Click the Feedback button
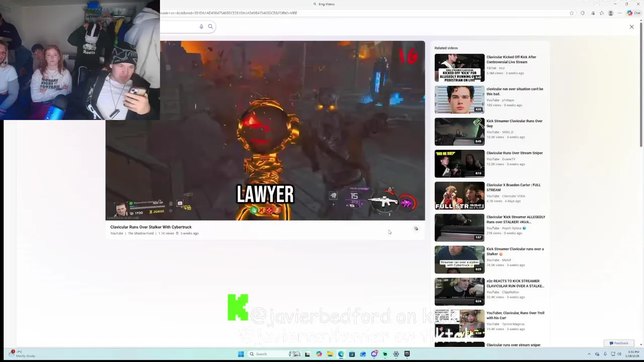 pos(619,343)
